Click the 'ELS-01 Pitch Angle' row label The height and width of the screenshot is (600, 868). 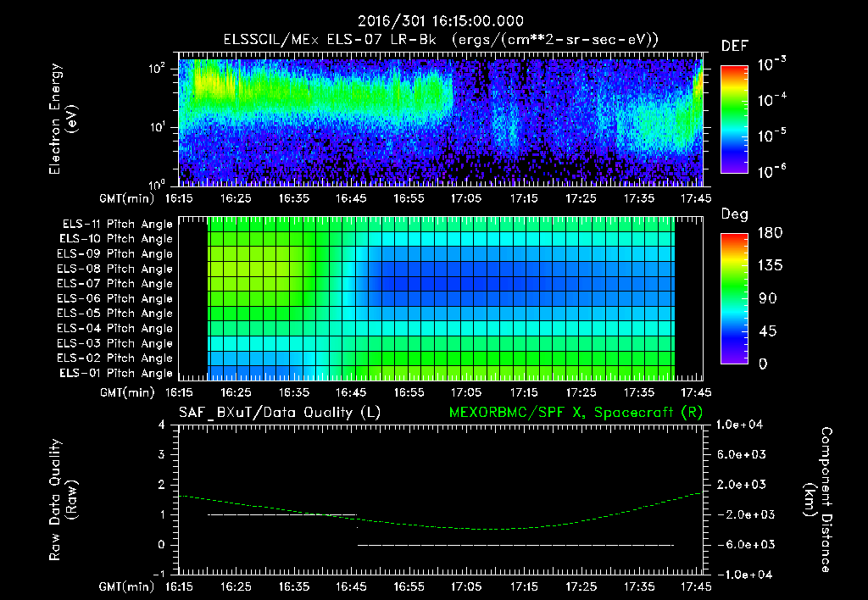(x=116, y=374)
